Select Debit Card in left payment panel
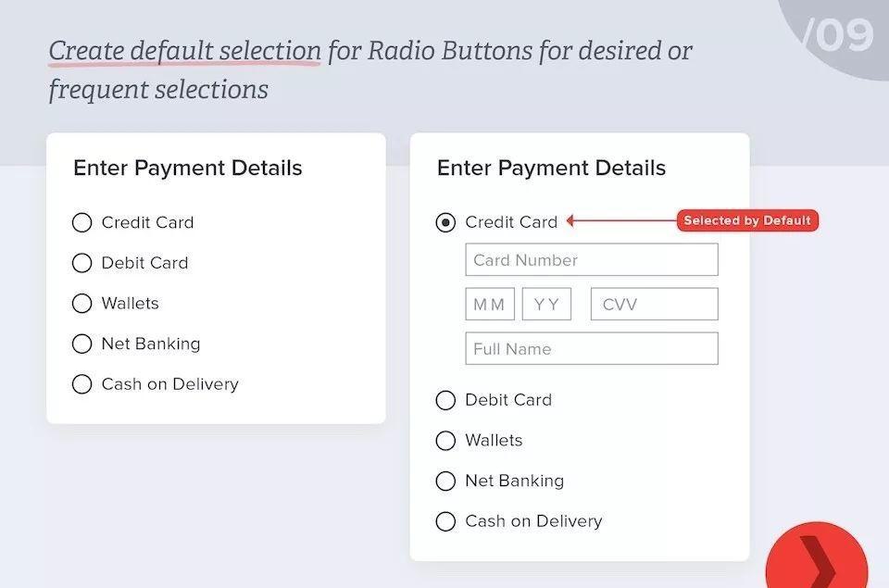The height and width of the screenshot is (588, 889). tap(82, 263)
